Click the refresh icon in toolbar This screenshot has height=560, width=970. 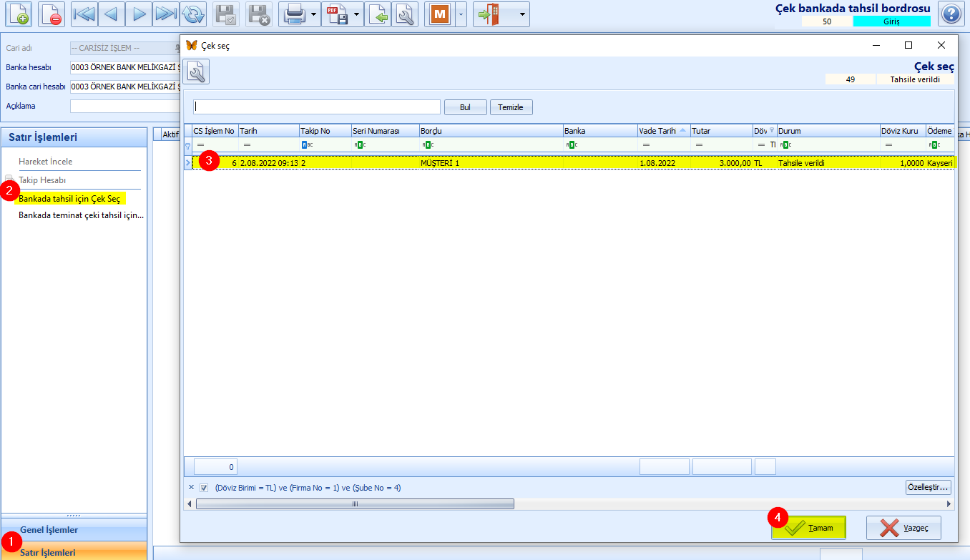click(x=192, y=14)
